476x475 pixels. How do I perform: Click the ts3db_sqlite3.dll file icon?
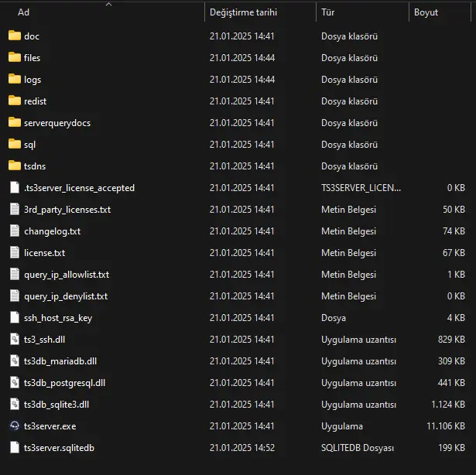click(x=15, y=405)
